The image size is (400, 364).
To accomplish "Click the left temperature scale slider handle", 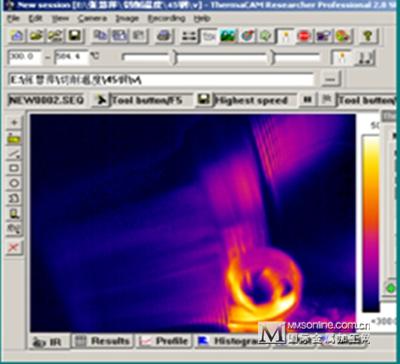I will [x=174, y=58].
